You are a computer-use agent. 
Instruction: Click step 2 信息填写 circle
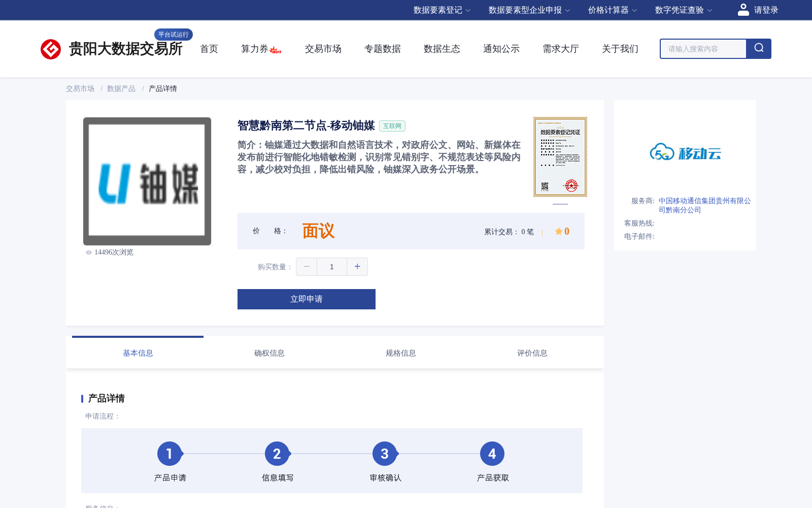coord(277,454)
